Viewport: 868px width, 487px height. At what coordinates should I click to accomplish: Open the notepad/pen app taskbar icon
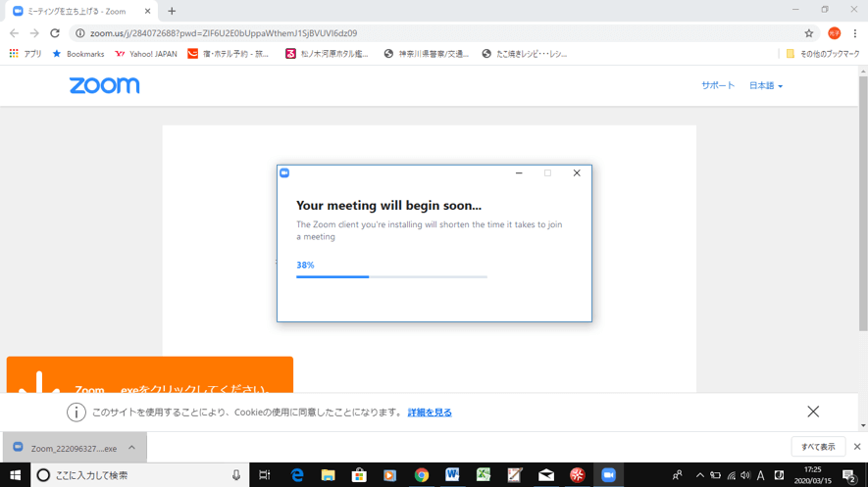tap(515, 475)
